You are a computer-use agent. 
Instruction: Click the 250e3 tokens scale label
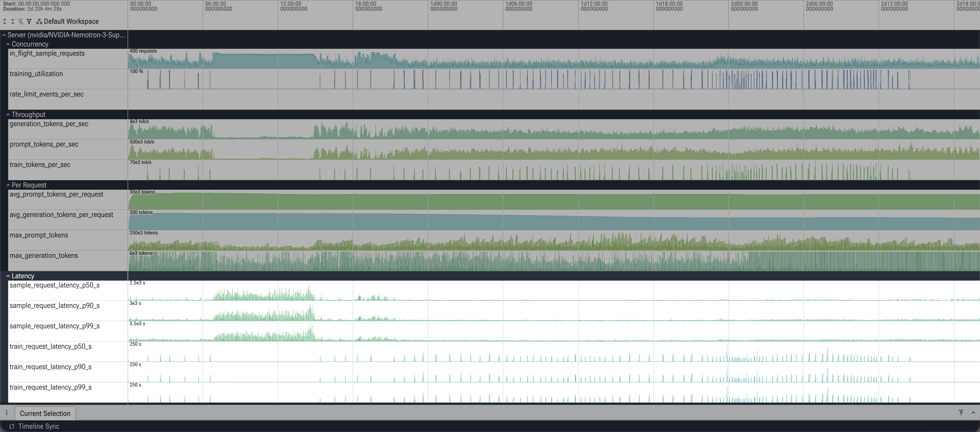click(143, 233)
